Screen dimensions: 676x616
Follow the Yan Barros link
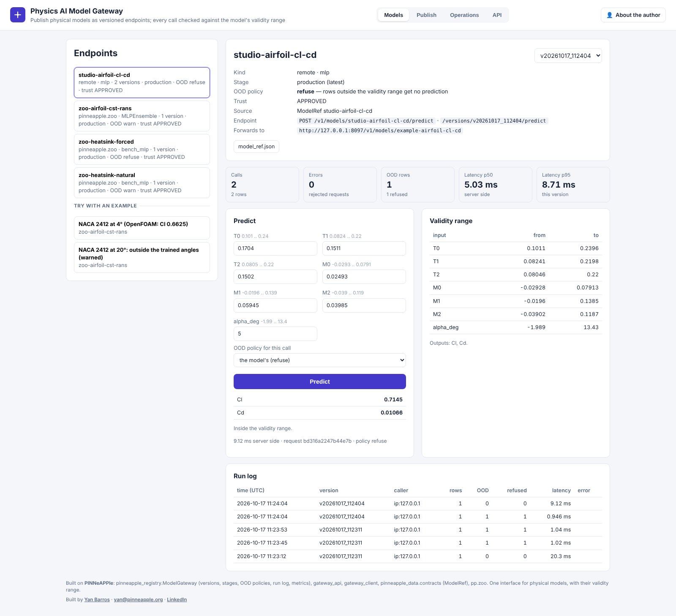[97, 600]
